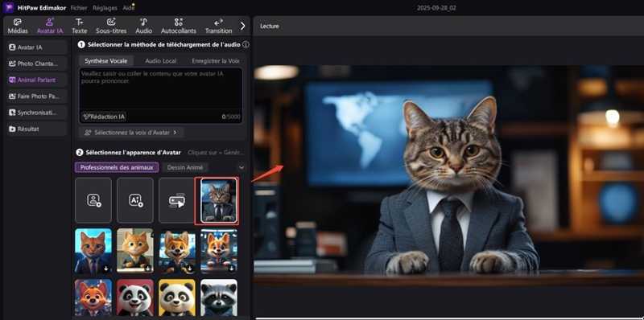The image size is (644, 320).
Task: Select the Enregistrer la Voix tab
Action: (215, 61)
